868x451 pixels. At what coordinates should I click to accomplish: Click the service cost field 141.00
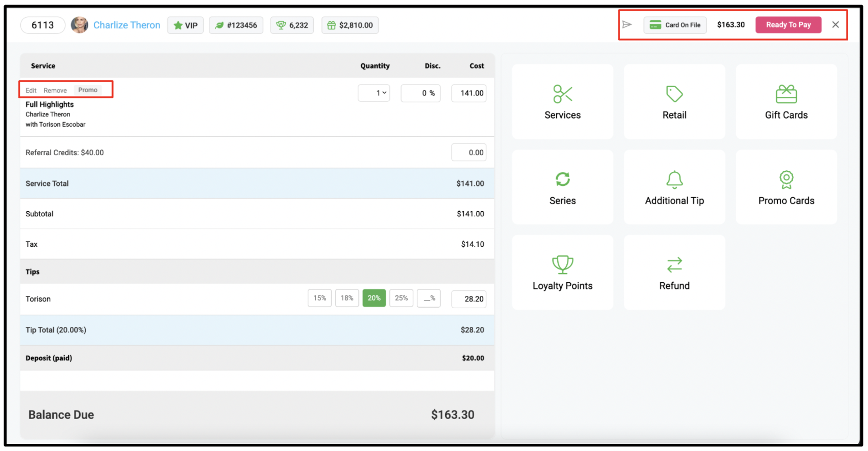(469, 93)
